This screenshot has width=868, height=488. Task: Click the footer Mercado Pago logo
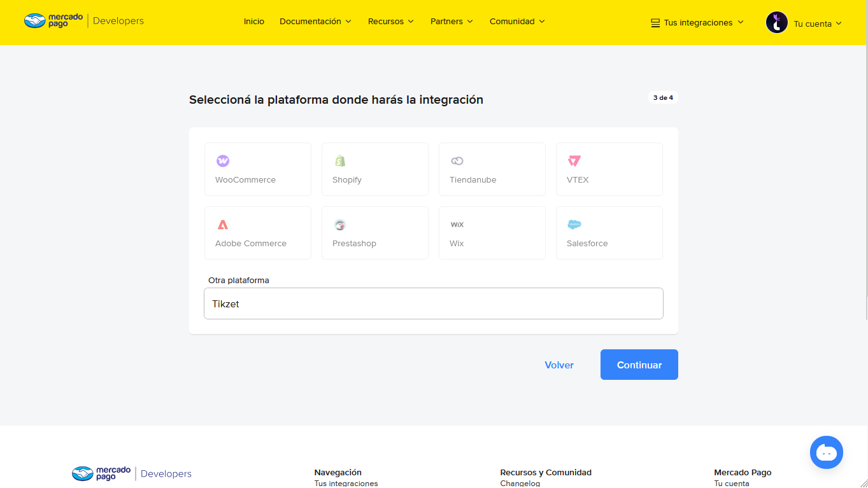point(101,473)
